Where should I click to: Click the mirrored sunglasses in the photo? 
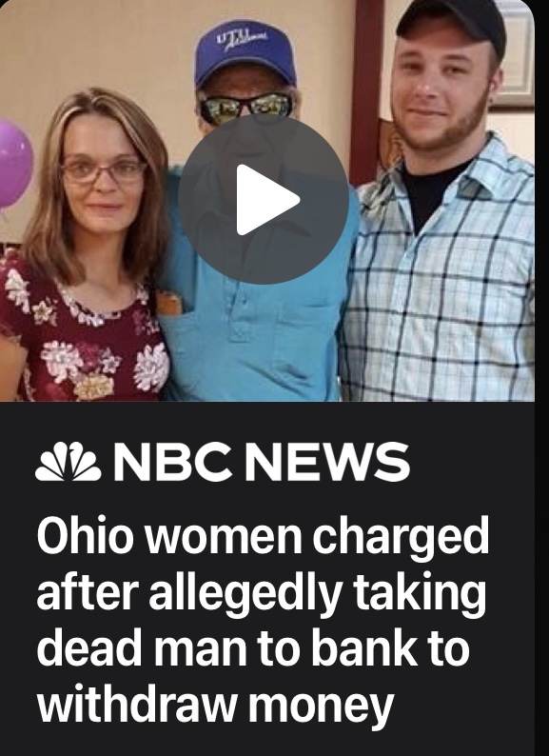click(x=246, y=107)
